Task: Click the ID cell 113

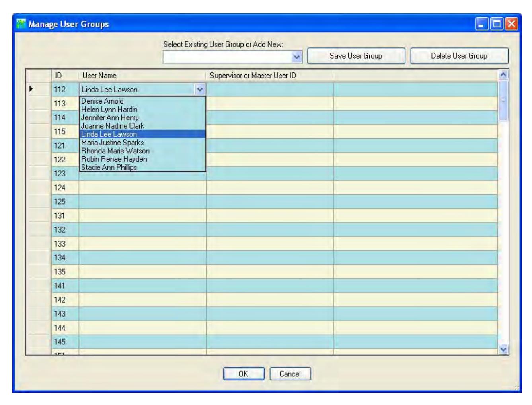Action: [x=65, y=104]
